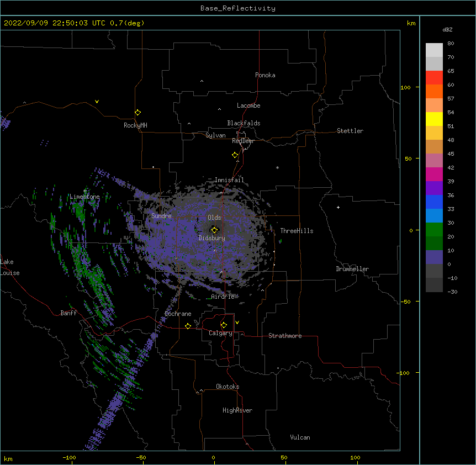This screenshot has width=476, height=465.
Task: Click the HighRiver label
Action: (237, 410)
